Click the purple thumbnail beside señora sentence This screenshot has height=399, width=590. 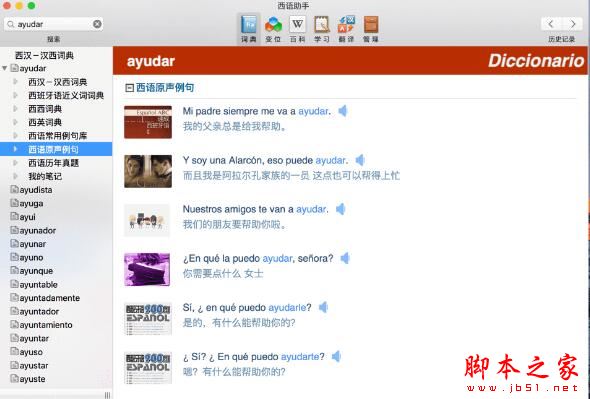coord(147,270)
